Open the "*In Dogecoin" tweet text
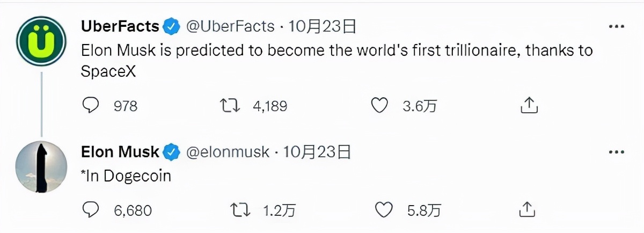This screenshot has height=233, width=644. pyautogui.click(x=126, y=176)
